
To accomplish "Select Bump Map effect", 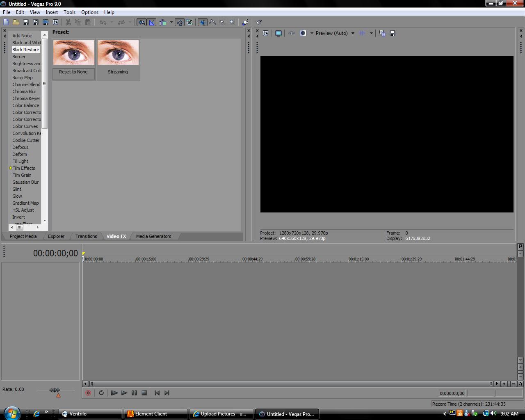I will (23, 78).
